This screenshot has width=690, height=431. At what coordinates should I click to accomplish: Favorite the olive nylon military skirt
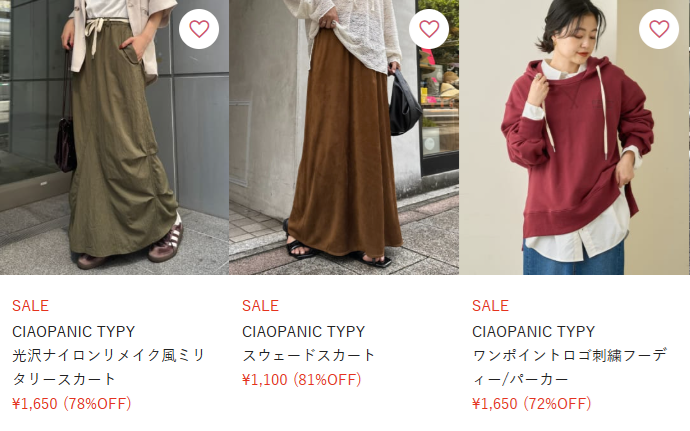tap(199, 29)
